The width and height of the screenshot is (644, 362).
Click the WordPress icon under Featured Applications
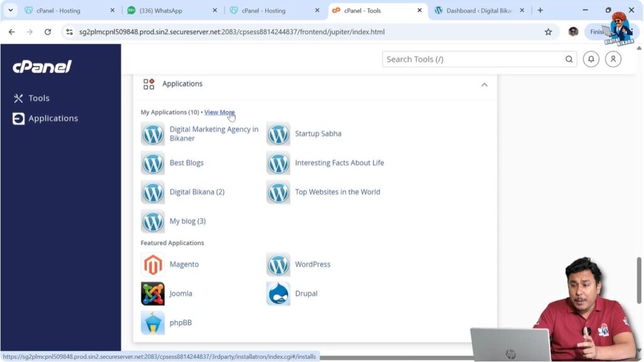tap(278, 264)
